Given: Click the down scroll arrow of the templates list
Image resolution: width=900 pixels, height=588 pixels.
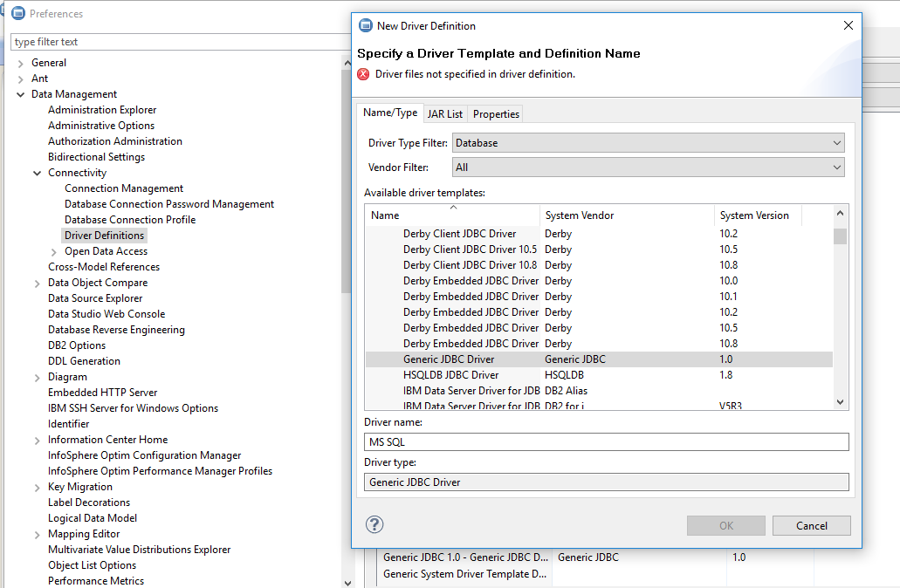Looking at the screenshot, I should click(x=839, y=401).
